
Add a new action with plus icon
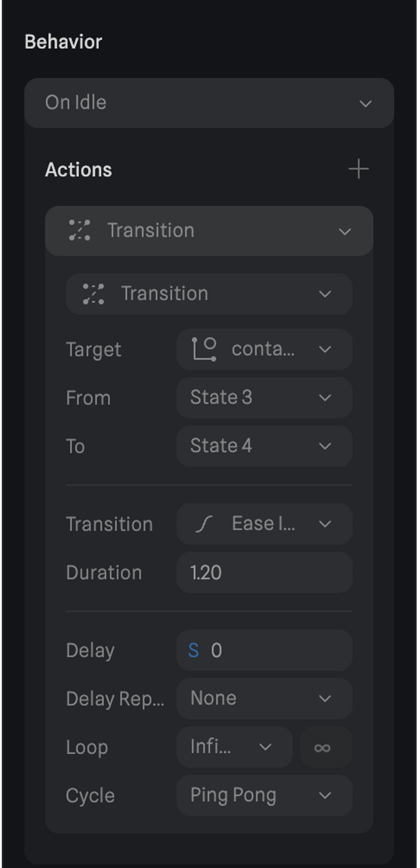(x=358, y=169)
